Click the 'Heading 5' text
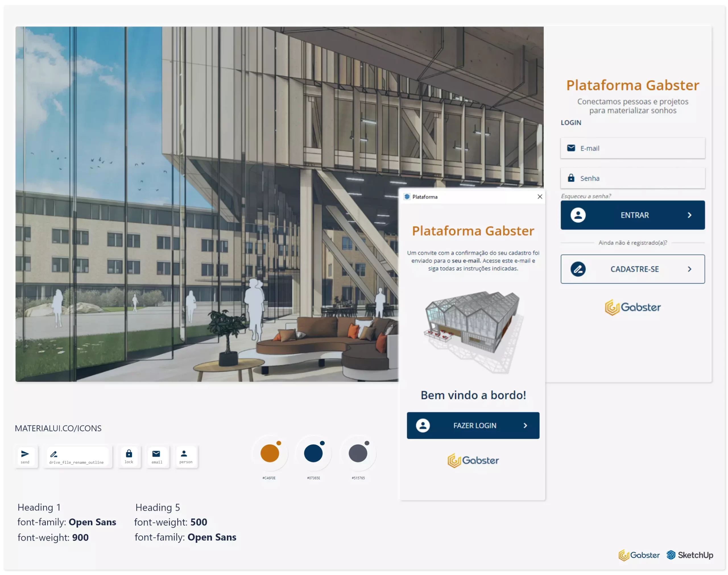The height and width of the screenshot is (575, 728). [x=158, y=507]
